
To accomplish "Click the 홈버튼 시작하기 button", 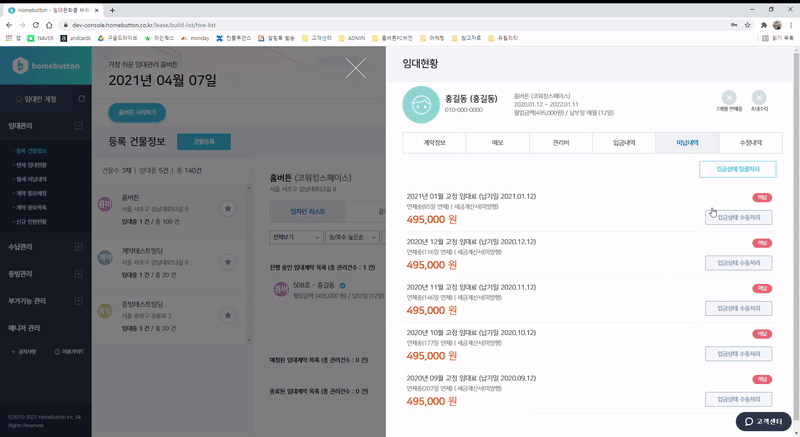I will click(x=137, y=112).
